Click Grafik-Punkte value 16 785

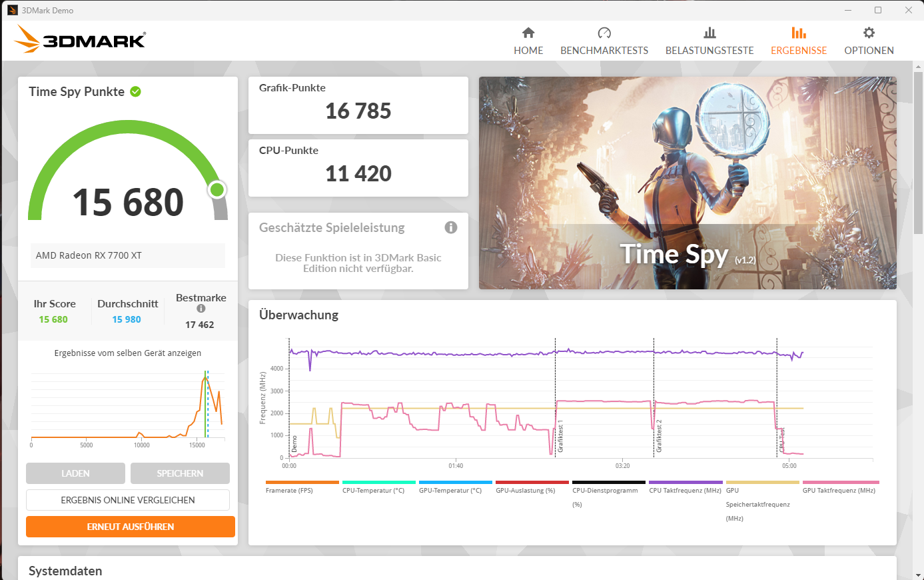[358, 111]
